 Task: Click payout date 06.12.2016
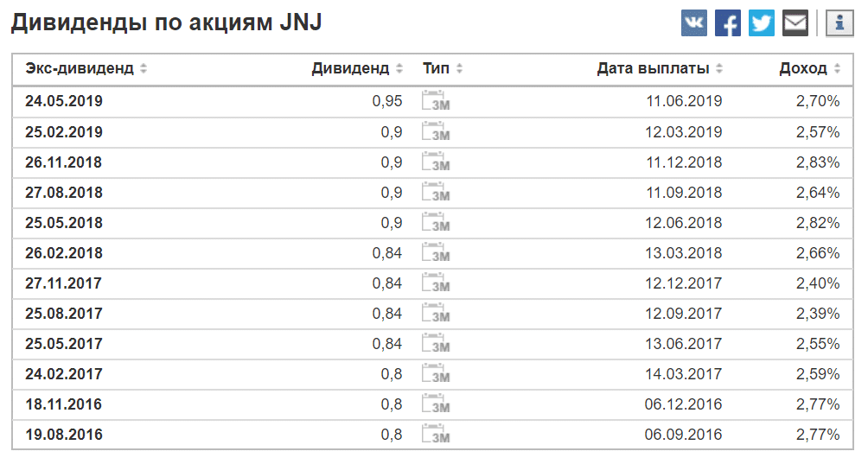click(x=683, y=404)
